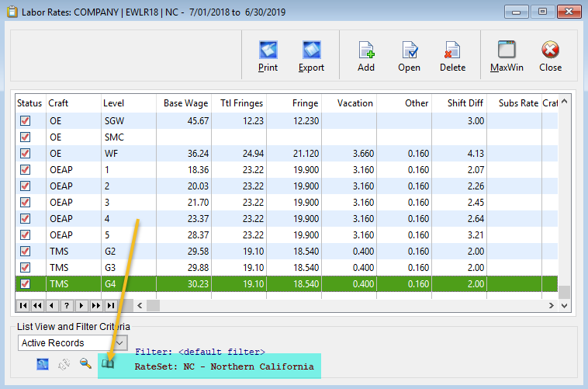Toggle status checkbox for OE WF row

(x=25, y=154)
